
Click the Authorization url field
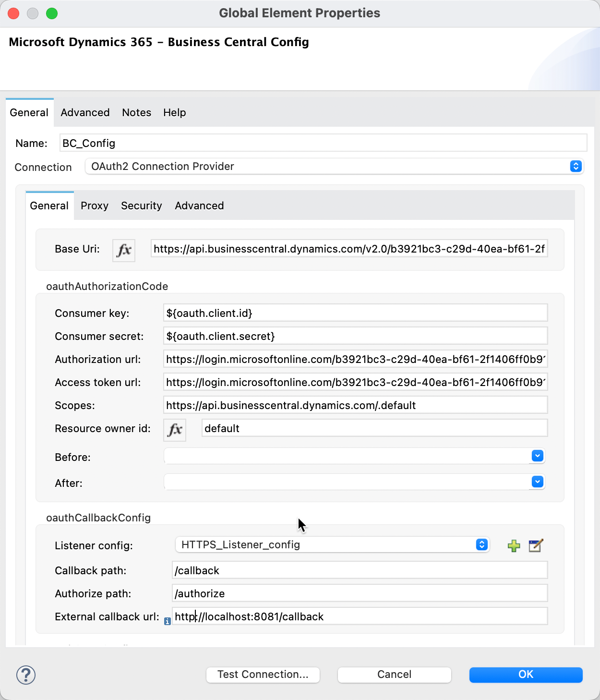pos(356,359)
